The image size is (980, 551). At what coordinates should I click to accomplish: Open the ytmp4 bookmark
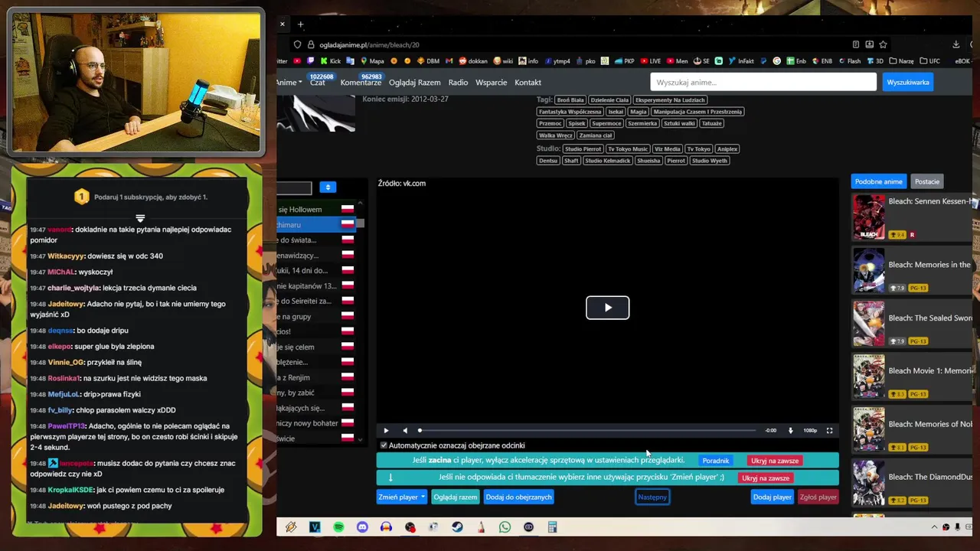coord(556,61)
